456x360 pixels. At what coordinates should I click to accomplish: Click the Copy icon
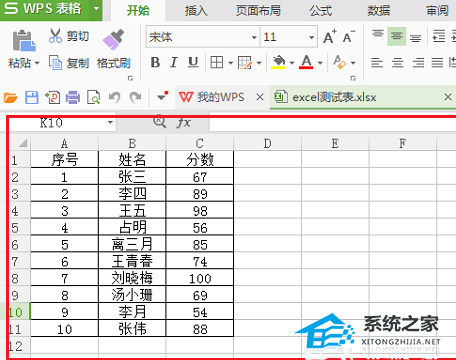click(55, 62)
